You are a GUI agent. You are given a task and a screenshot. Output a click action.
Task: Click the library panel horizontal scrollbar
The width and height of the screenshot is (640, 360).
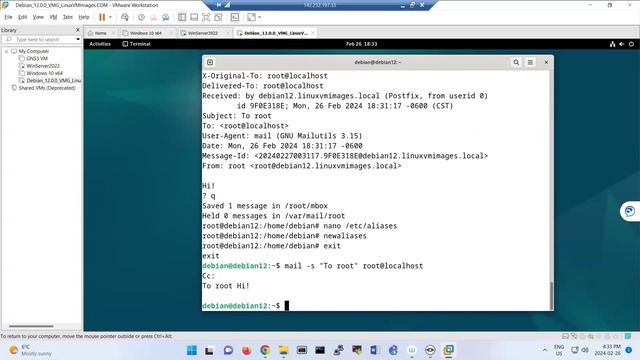(x=31, y=326)
